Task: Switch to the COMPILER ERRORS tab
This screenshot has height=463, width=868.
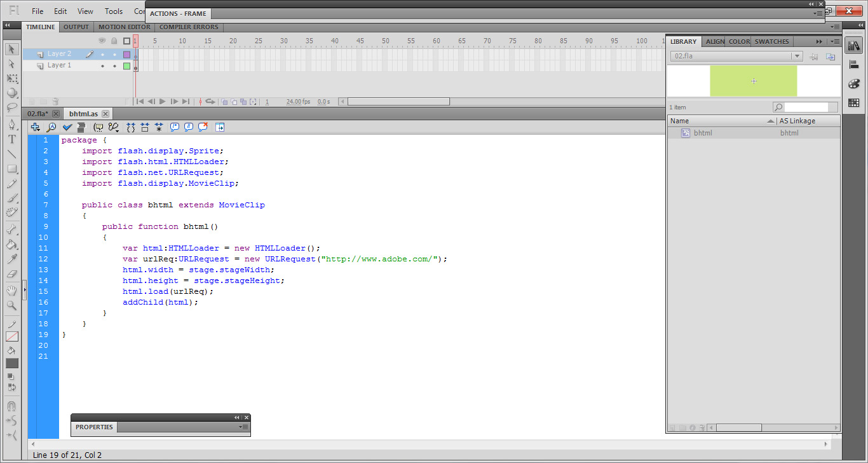Action: [x=189, y=27]
